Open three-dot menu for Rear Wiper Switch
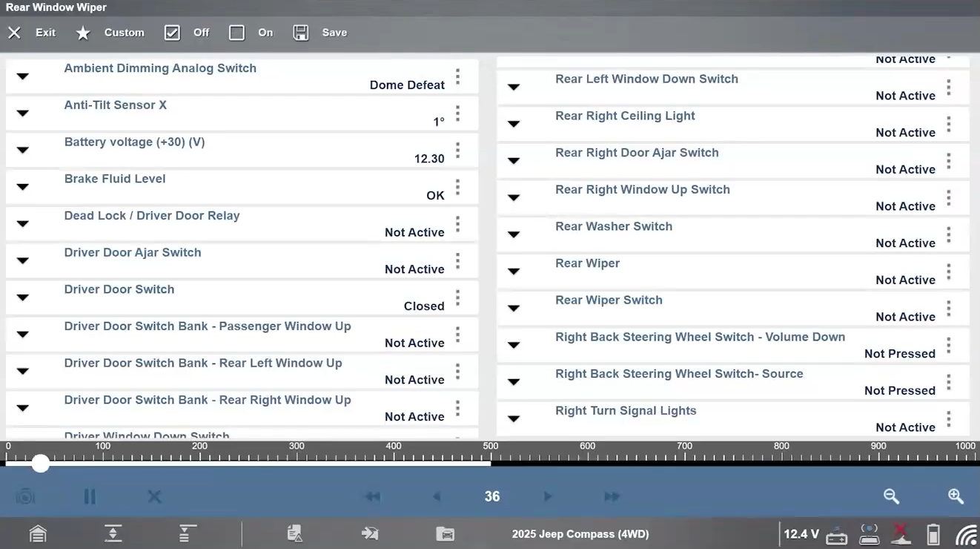 point(948,308)
